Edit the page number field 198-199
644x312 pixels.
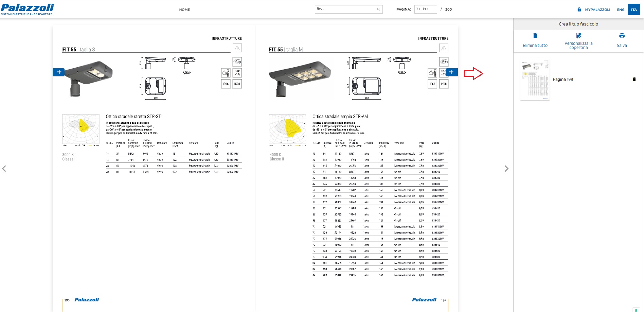(425, 9)
